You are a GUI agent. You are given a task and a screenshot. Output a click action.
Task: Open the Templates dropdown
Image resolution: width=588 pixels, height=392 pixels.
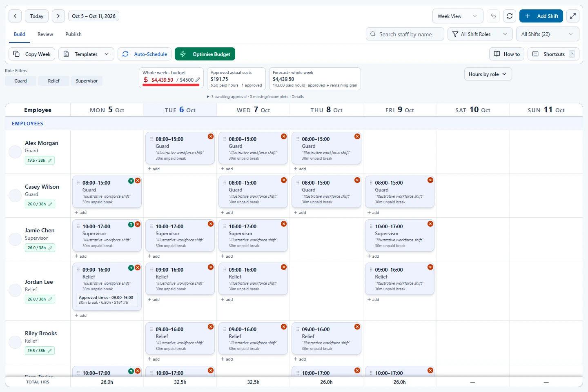(86, 54)
